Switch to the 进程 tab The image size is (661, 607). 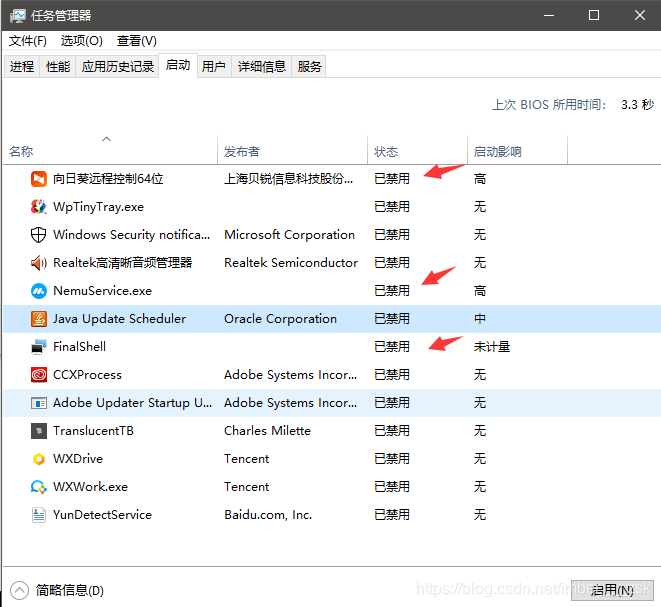(22, 67)
